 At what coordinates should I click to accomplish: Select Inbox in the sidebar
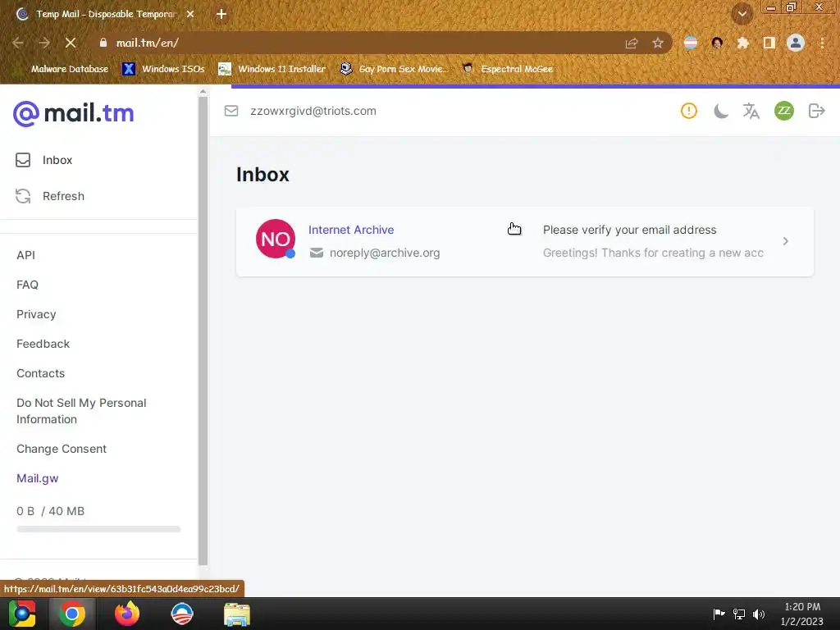tap(57, 160)
